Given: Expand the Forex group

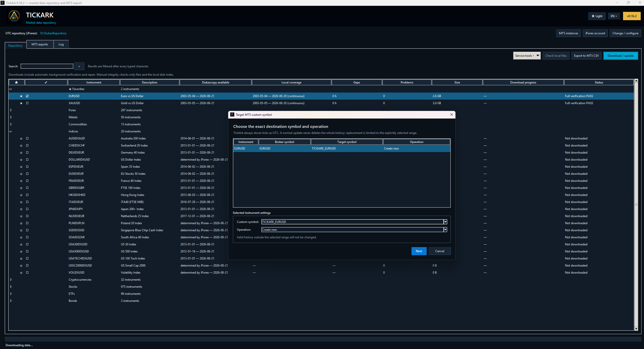Looking at the screenshot, I should [11, 110].
